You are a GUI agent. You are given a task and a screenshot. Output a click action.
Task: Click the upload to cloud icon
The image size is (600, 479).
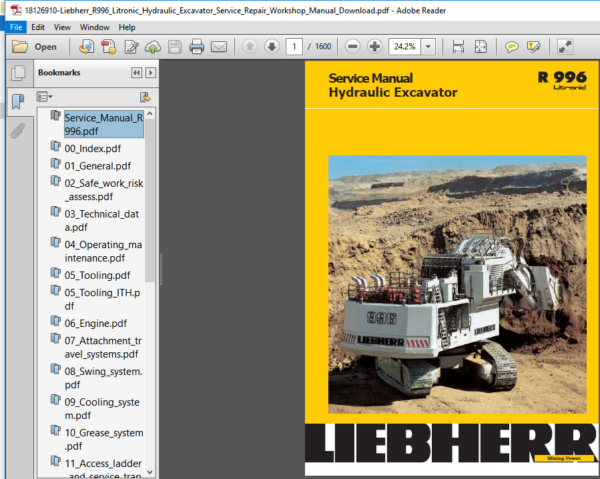click(153, 47)
